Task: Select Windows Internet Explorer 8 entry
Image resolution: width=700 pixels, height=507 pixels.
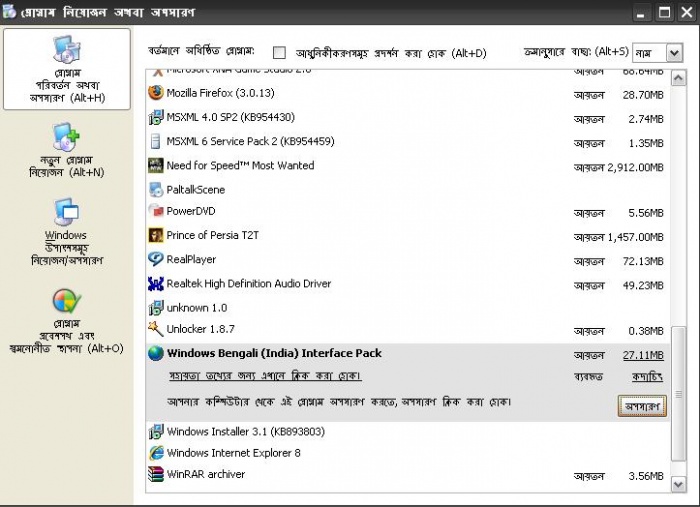Action: (x=233, y=453)
